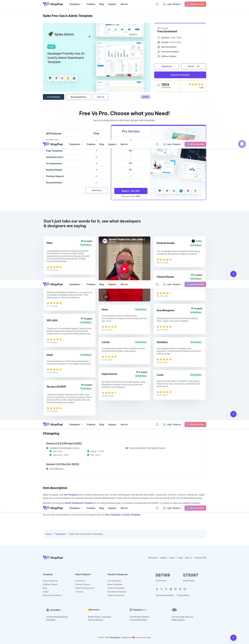Visit the GitHub icon in footer socials

[x=166, y=589]
